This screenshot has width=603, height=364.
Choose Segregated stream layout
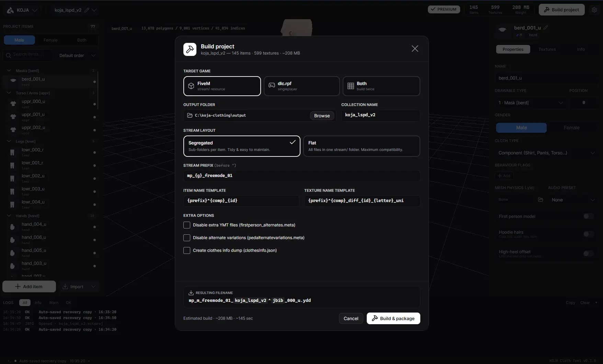coord(242,146)
